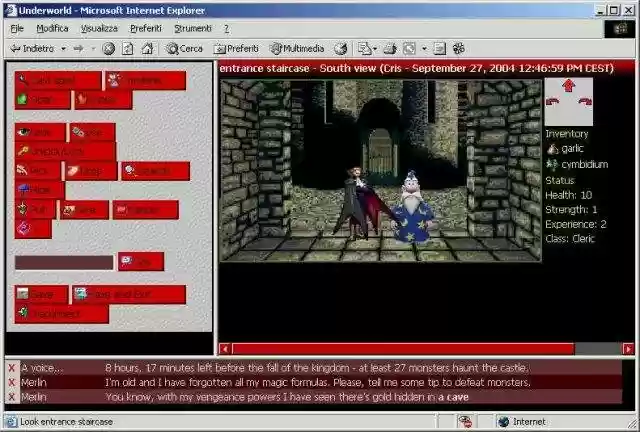Click the Preferiti toolbar button

[x=236, y=49]
